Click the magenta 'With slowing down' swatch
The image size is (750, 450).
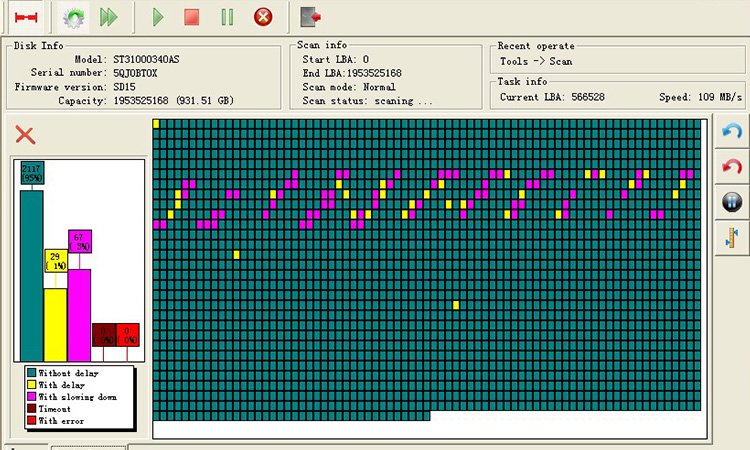point(32,396)
